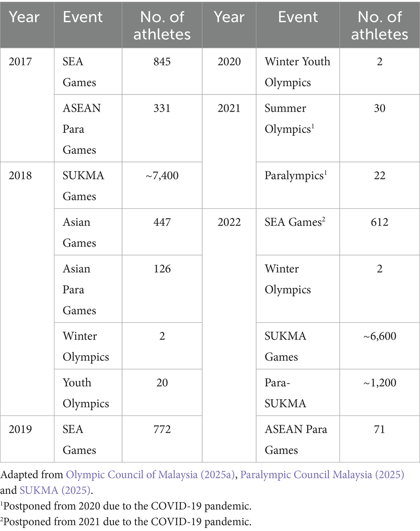
Task: Click the ~7,400 athletes cell
Action: (x=162, y=176)
